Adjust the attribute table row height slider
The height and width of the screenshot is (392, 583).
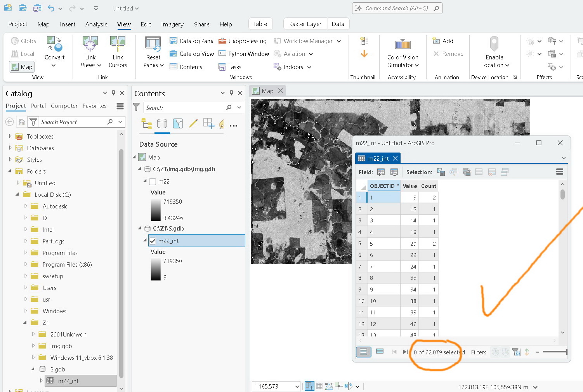click(x=555, y=352)
